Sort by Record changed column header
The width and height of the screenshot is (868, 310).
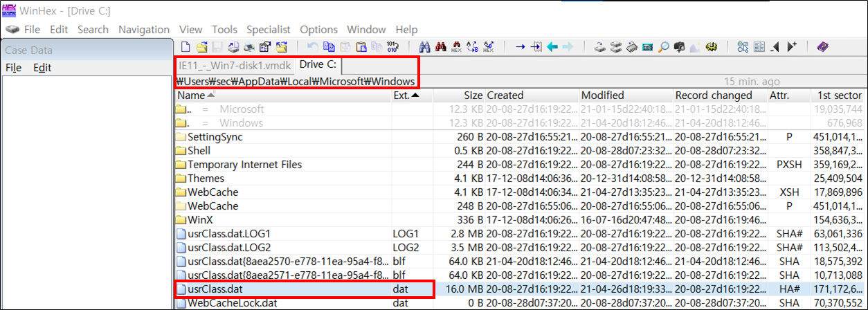click(719, 95)
